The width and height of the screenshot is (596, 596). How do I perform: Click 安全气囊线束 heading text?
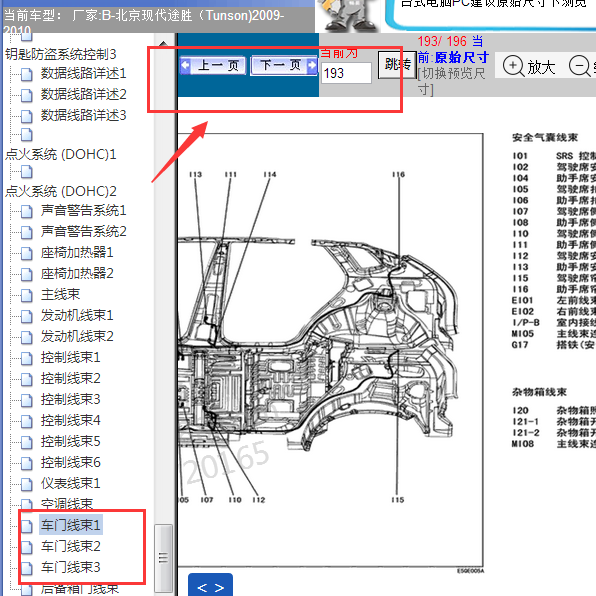(x=545, y=138)
